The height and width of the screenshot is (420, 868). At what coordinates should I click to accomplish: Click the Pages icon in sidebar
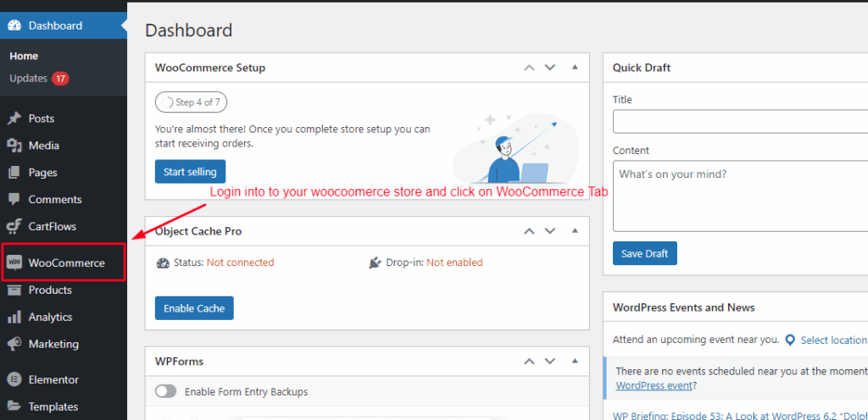(x=14, y=173)
